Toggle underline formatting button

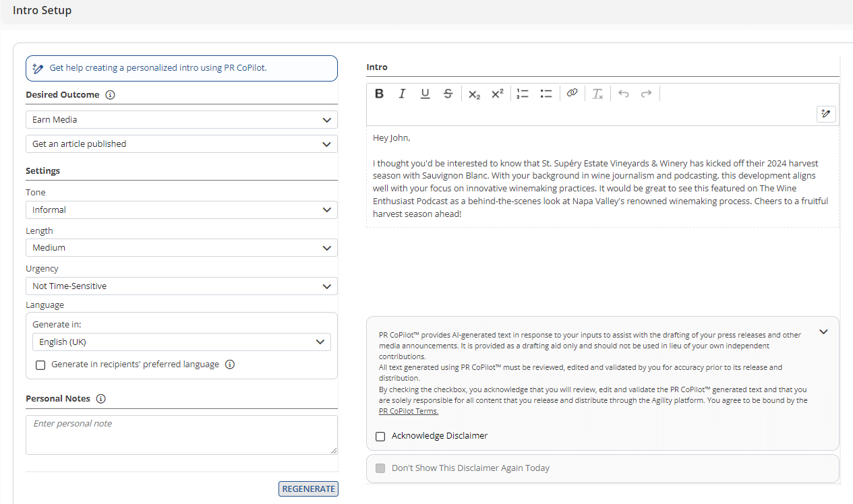(425, 94)
